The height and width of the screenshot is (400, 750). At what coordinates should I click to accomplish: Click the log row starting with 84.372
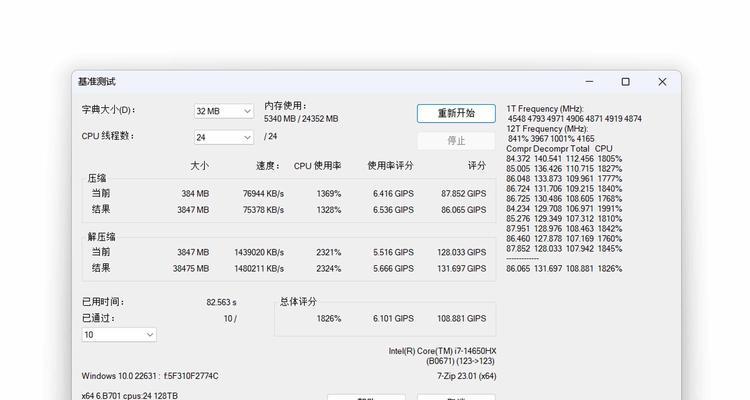(x=564, y=159)
